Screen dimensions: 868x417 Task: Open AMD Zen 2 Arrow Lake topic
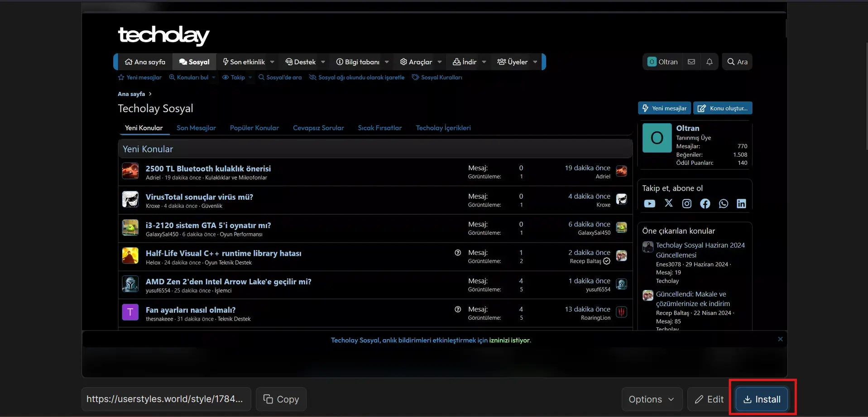pos(229,281)
